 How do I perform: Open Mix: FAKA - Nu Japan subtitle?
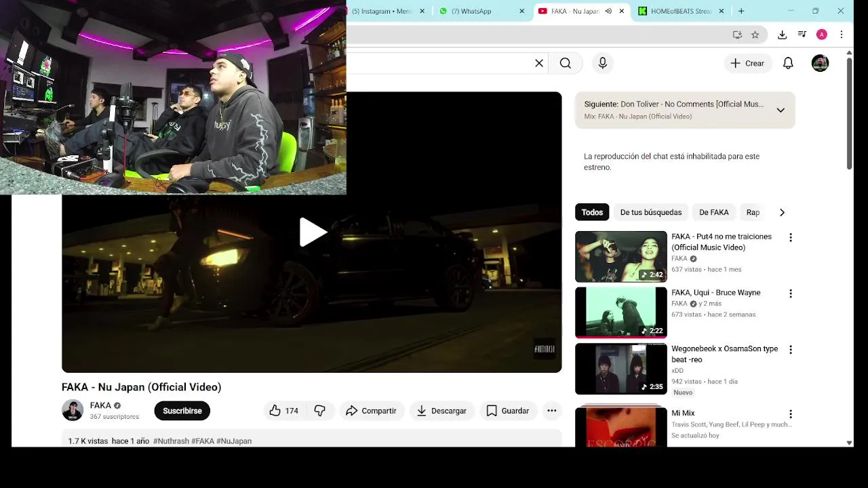click(x=638, y=117)
